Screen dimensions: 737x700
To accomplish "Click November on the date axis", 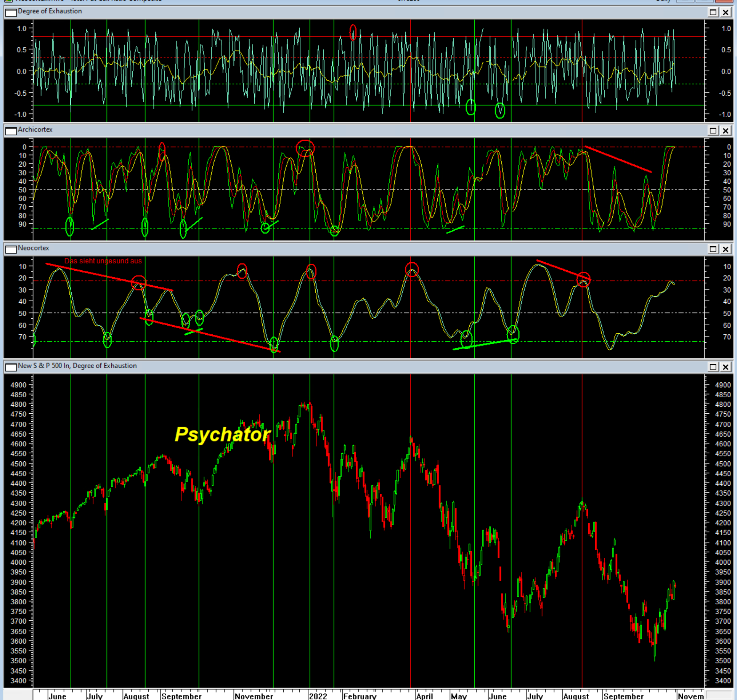I will (254, 696).
